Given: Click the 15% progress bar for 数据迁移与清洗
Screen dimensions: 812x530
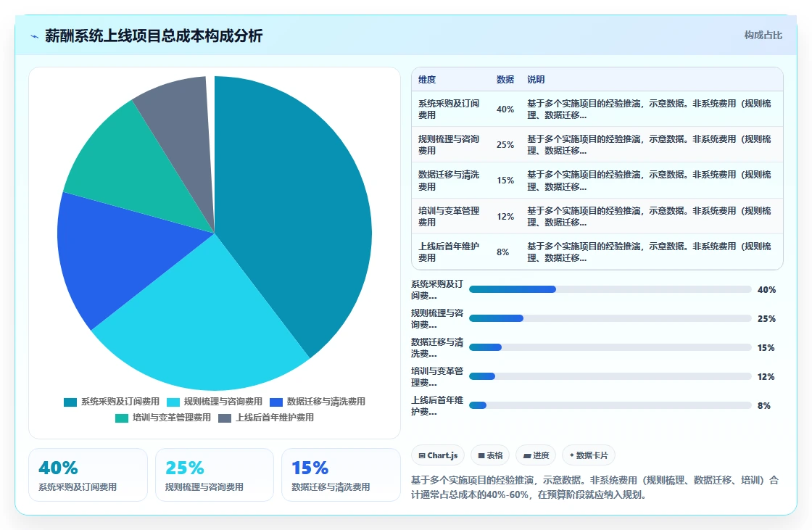Looking at the screenshot, I should point(610,347).
